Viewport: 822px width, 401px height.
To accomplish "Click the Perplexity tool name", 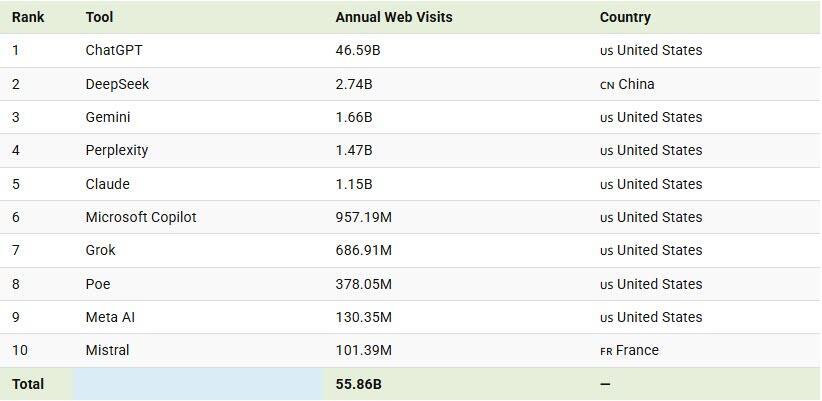I will point(117,150).
